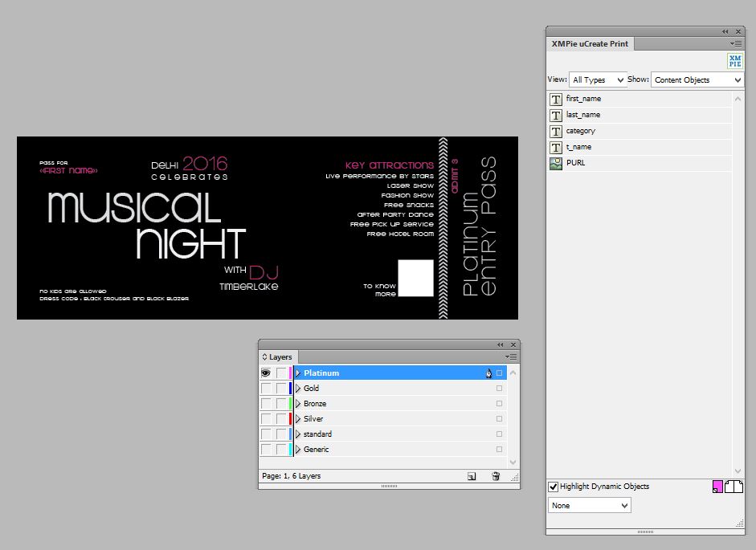Select the category content object
Viewport: 756px width, 550px height.
580,131
